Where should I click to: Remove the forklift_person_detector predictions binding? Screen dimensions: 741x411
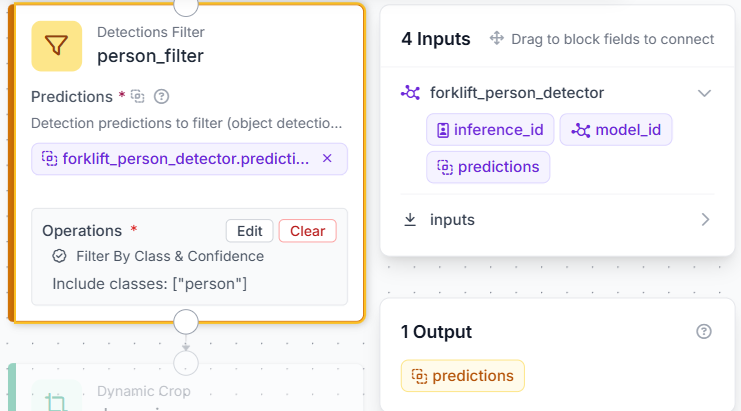click(327, 159)
